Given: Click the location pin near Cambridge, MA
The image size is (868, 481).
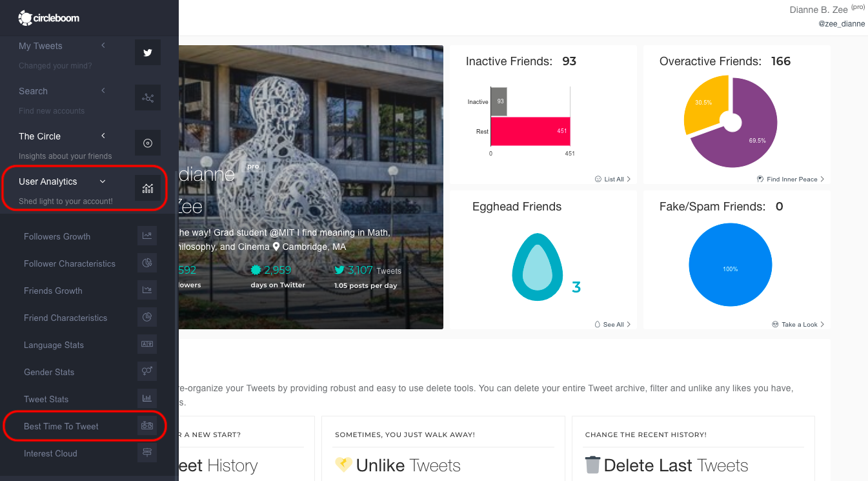Looking at the screenshot, I should point(276,247).
